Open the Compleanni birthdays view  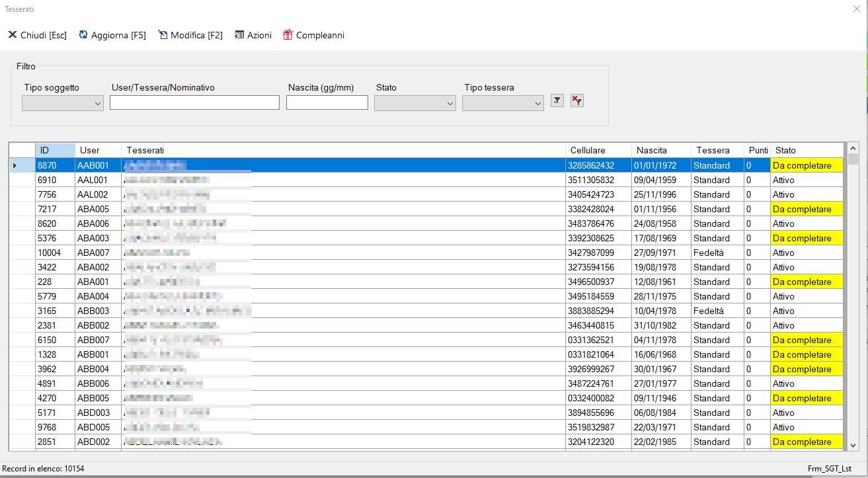click(x=314, y=35)
